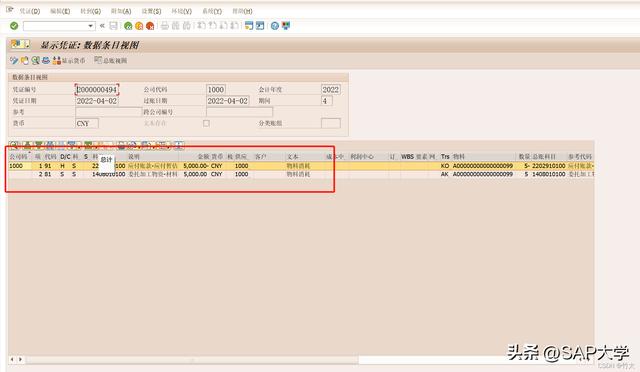Click the green Enter checkmark icon
640x372 pixels.
[14, 26]
